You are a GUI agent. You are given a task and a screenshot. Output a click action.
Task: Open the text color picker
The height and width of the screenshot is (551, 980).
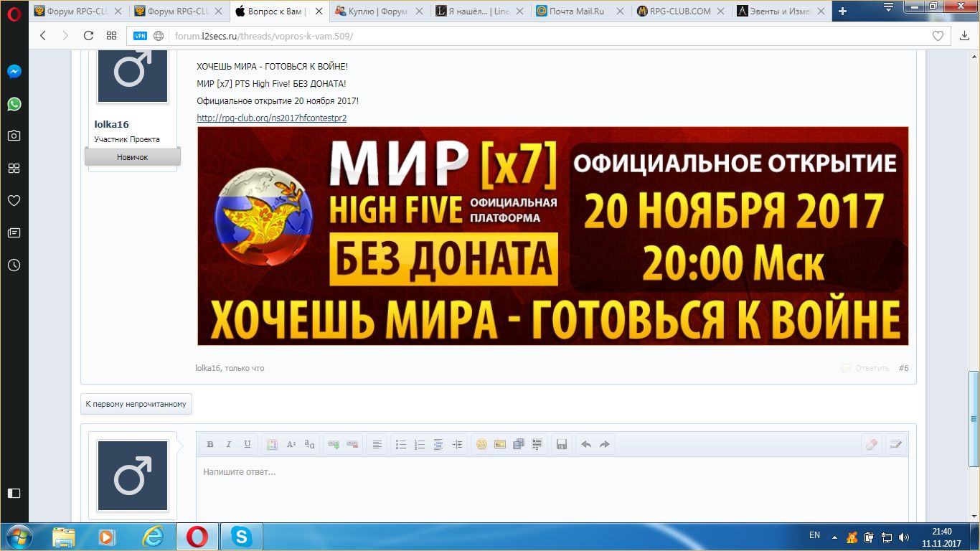click(x=272, y=445)
